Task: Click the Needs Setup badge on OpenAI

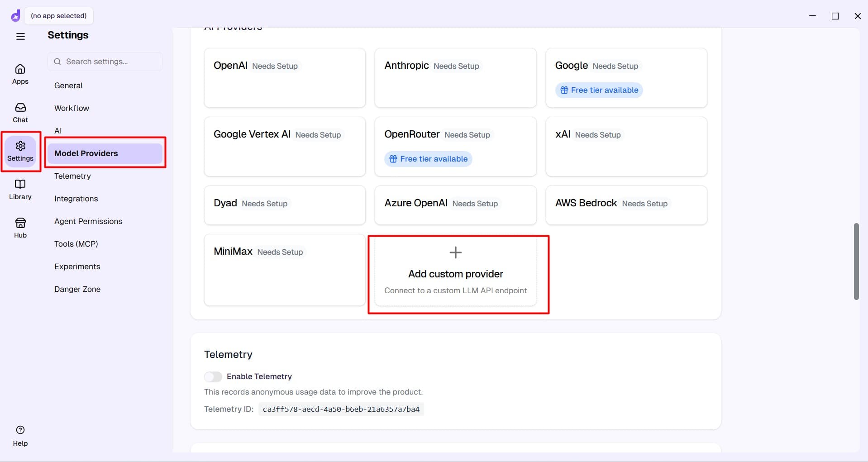Action: 275,66
